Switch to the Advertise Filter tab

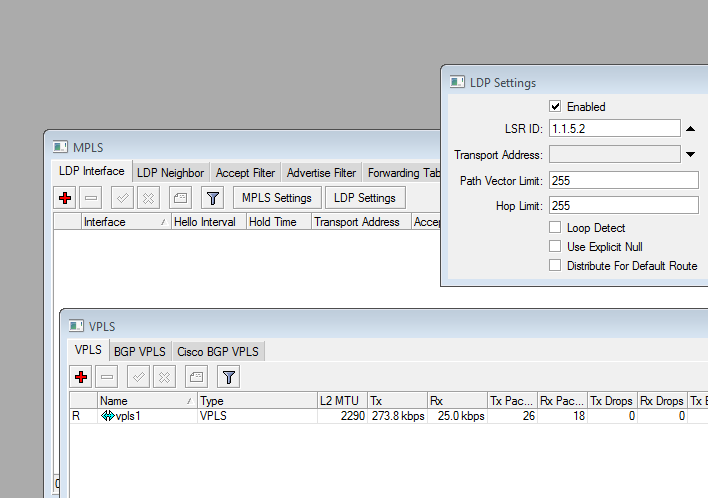(x=321, y=172)
